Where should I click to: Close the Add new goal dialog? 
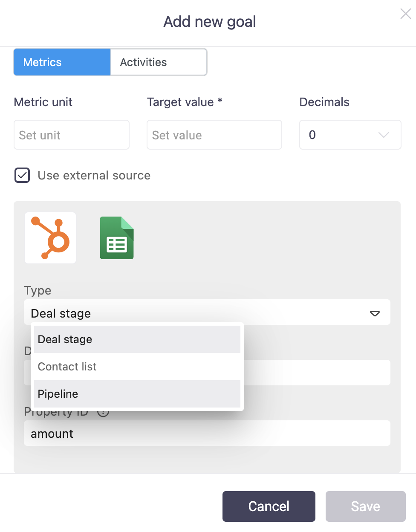pyautogui.click(x=405, y=14)
